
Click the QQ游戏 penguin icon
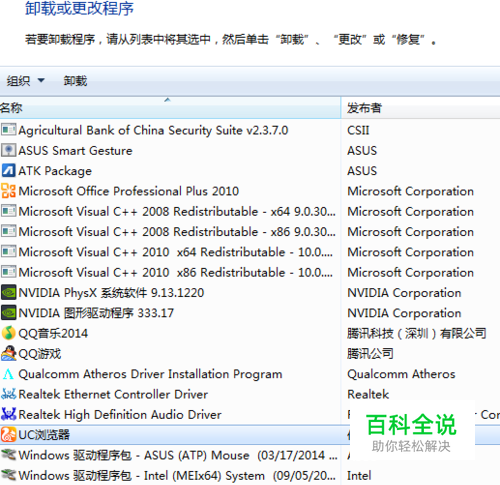[x=8, y=353]
